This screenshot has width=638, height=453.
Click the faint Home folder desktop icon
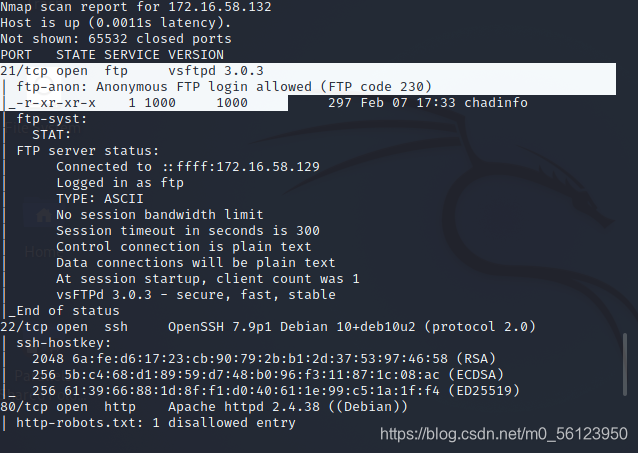point(44,214)
